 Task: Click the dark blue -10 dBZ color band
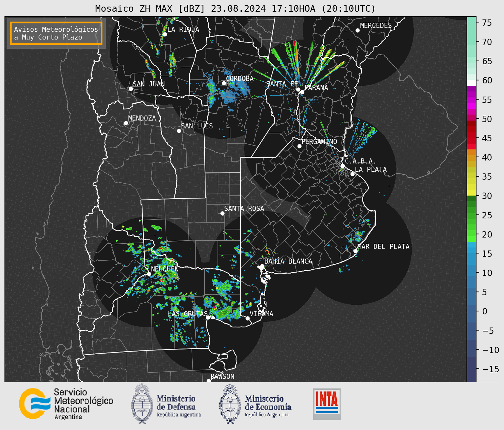pos(471,349)
